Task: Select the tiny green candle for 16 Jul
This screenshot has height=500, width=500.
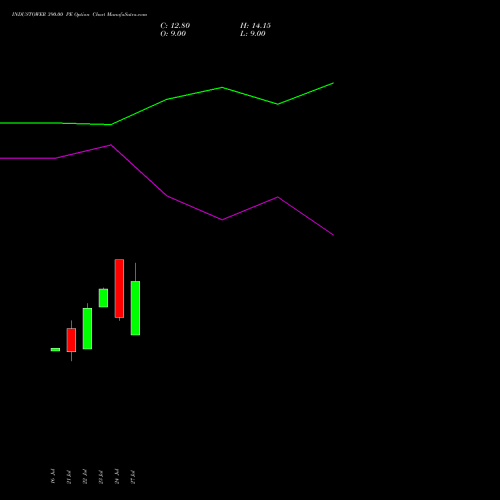Action: (55, 350)
